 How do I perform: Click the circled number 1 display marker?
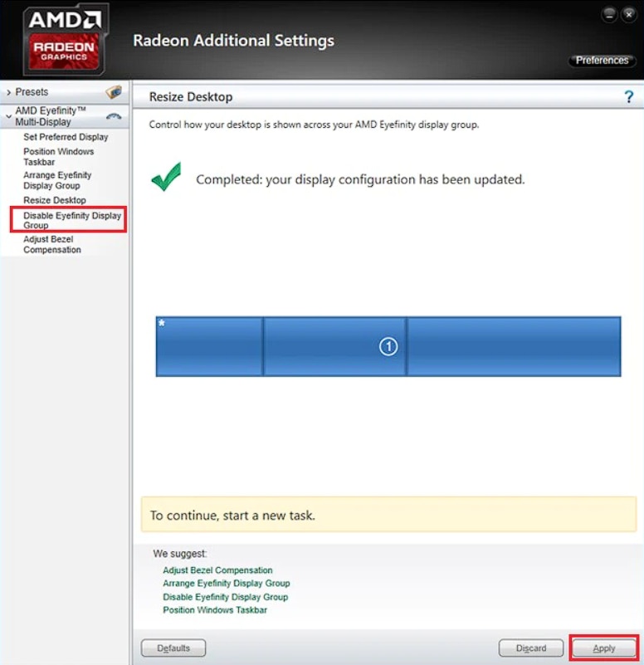(x=388, y=346)
